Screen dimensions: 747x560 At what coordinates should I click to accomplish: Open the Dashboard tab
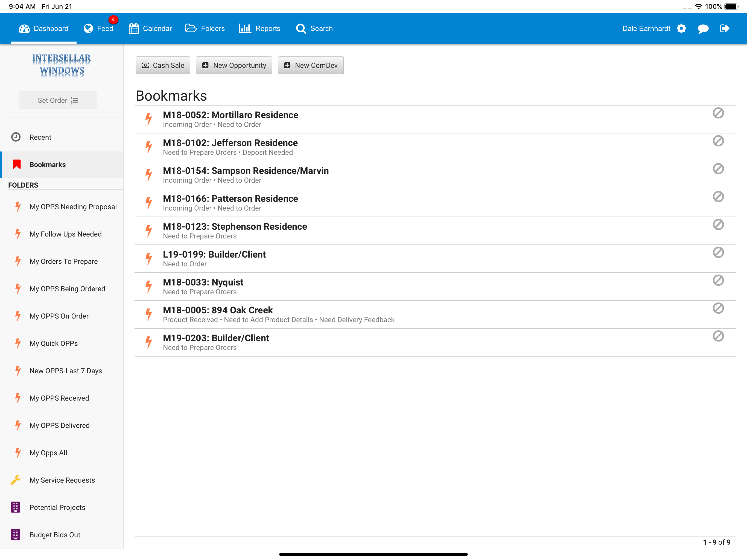point(43,28)
